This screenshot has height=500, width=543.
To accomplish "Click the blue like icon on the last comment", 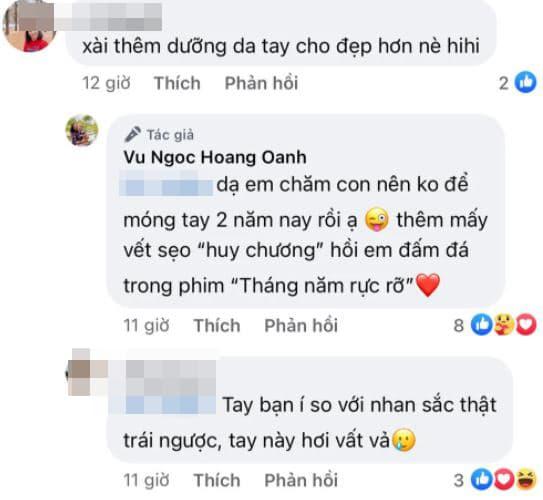I will point(482,479).
